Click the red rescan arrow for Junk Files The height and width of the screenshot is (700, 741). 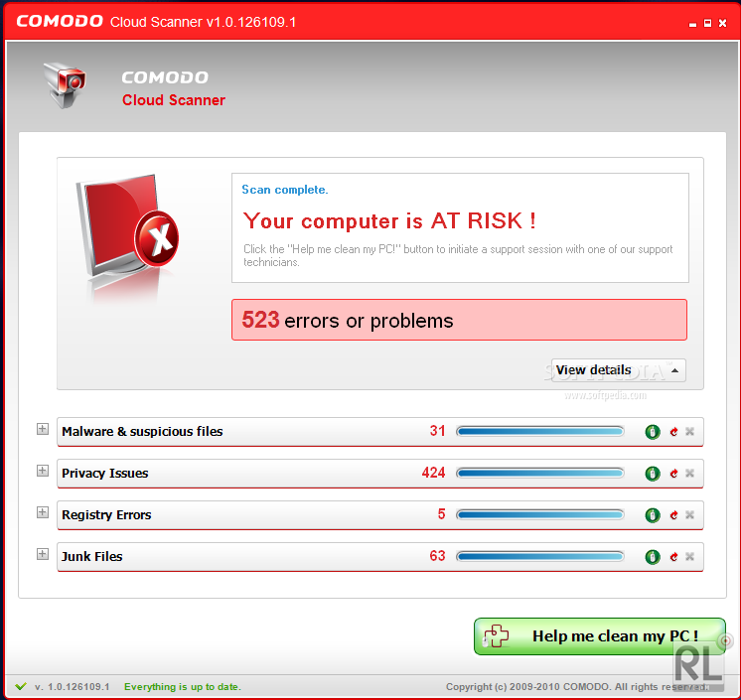click(x=672, y=557)
